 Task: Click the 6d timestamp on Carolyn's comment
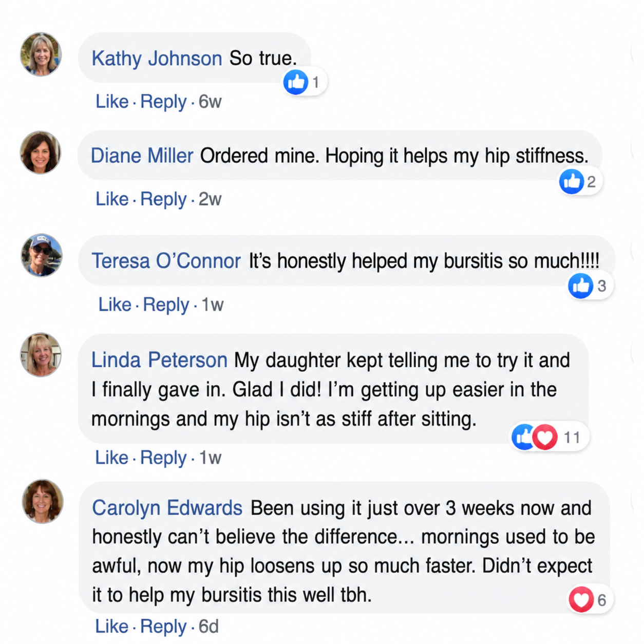[x=209, y=627]
